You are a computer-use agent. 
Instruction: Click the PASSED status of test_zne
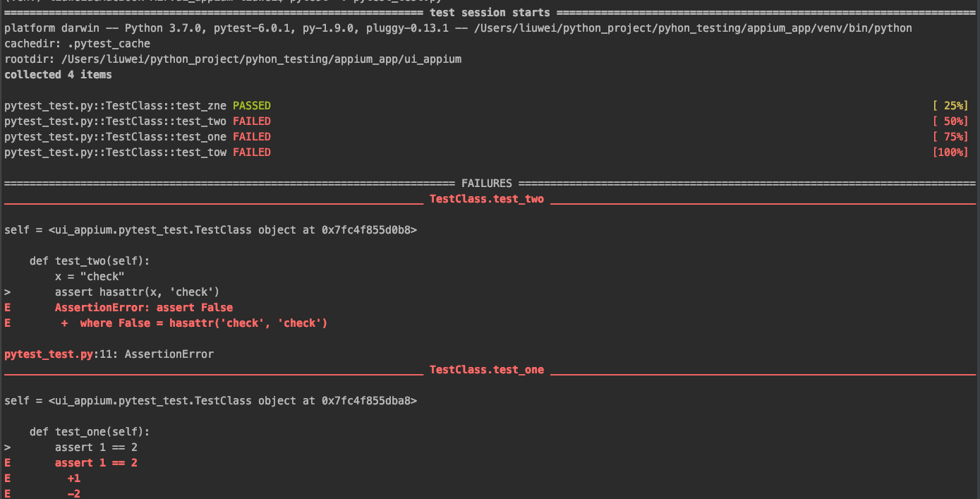252,106
